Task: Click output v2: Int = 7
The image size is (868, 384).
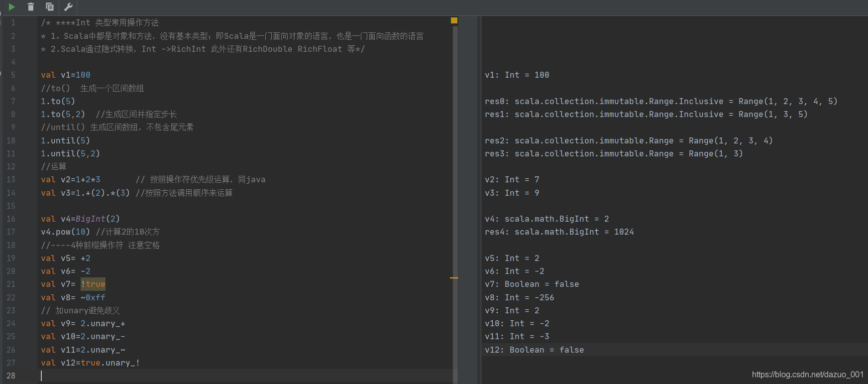Action: (512, 179)
